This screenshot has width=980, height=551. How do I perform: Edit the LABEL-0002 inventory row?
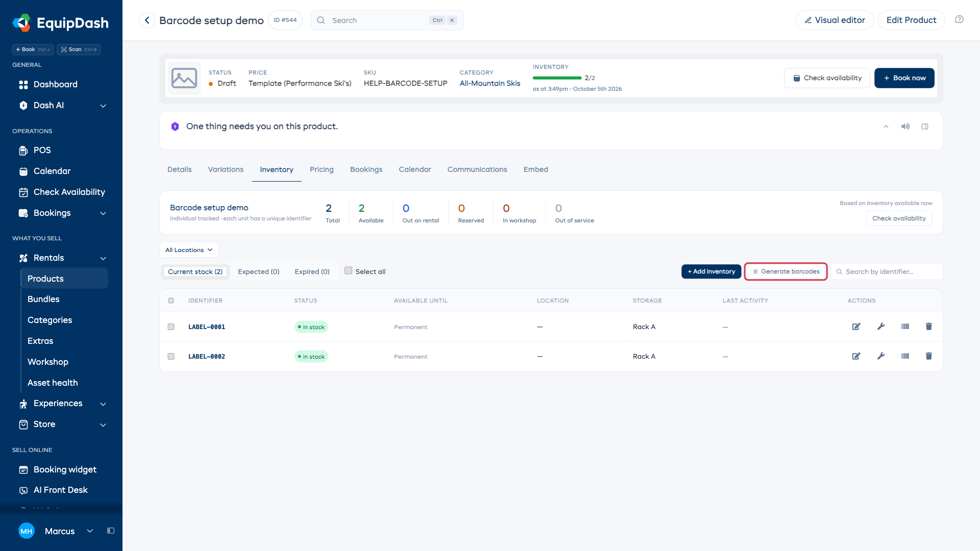coord(856,356)
